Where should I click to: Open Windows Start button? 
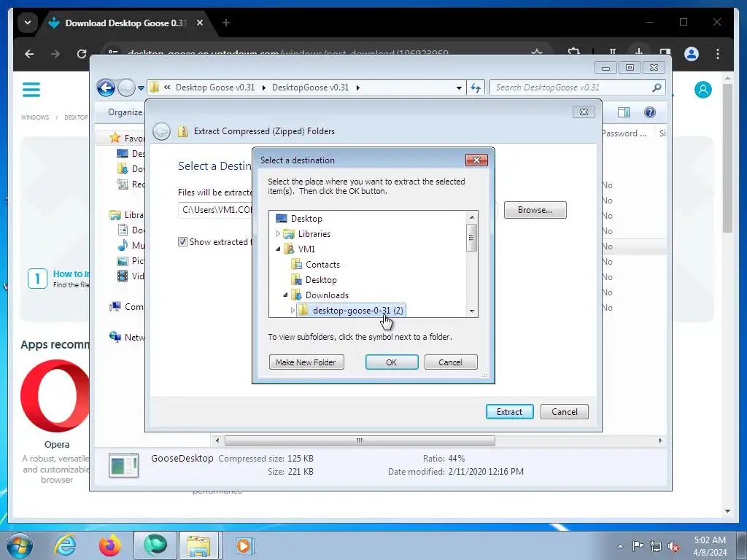(x=18, y=545)
